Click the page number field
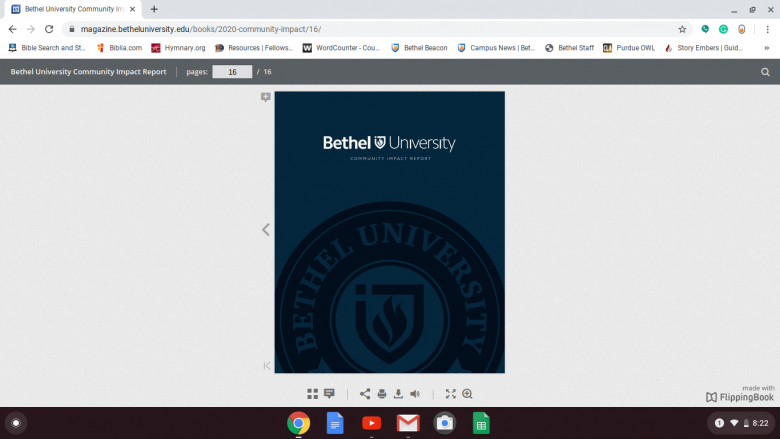This screenshot has width=780, height=439. coord(232,72)
